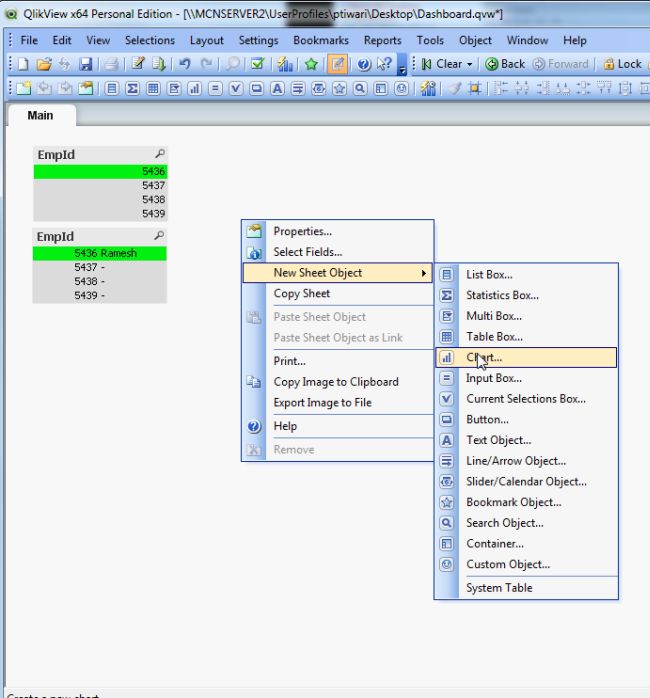Select the '5438 -' row in second list
This screenshot has height=698, width=650.
100,282
